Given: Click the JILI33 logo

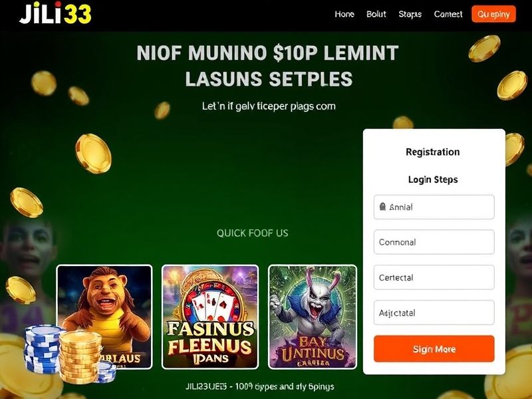Looking at the screenshot, I should coord(55,13).
